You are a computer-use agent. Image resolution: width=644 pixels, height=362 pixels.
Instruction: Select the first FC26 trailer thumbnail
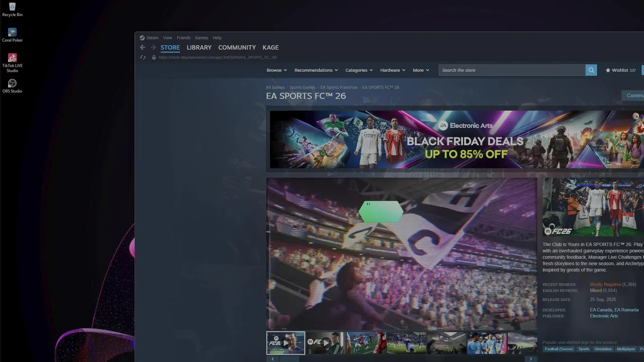tap(286, 343)
